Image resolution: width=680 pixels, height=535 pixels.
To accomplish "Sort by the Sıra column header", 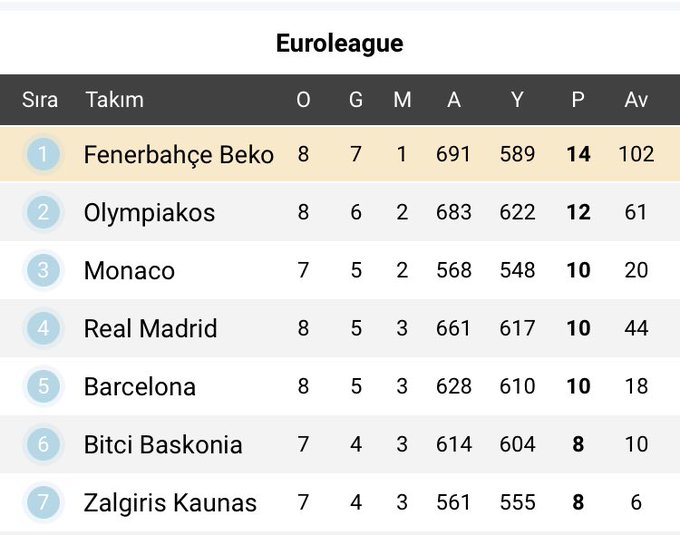I will 40,100.
